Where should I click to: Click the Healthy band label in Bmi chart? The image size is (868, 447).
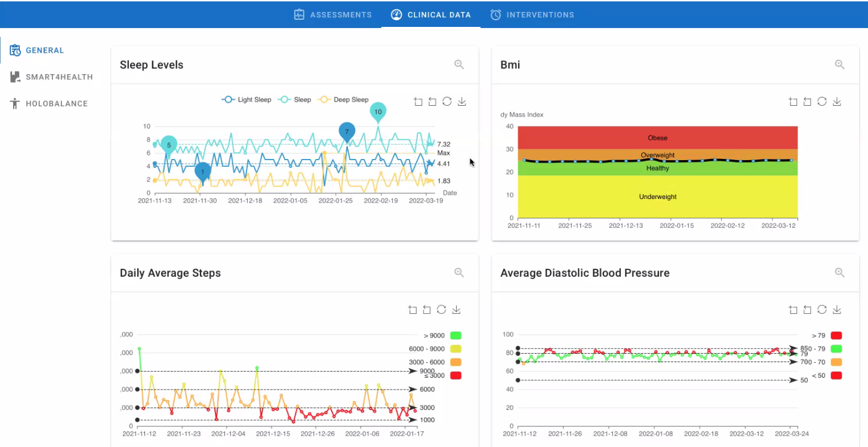coord(658,169)
